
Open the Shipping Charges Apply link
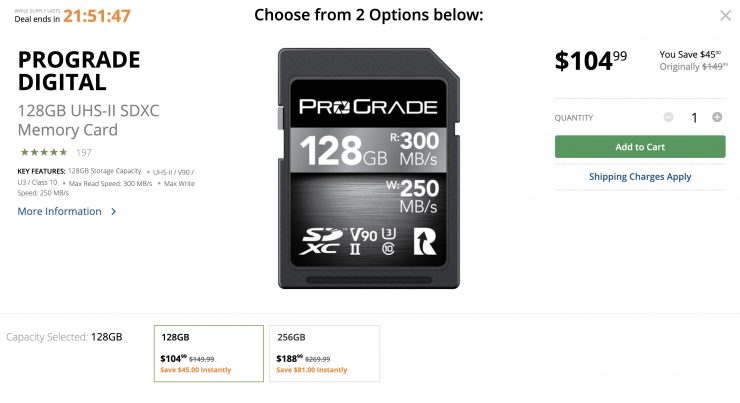640,177
